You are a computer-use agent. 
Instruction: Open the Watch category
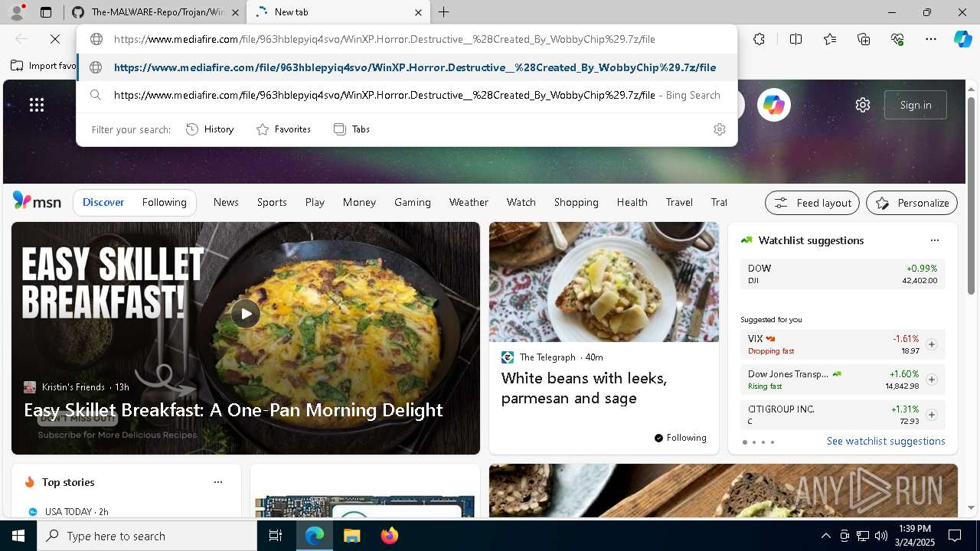(x=521, y=202)
